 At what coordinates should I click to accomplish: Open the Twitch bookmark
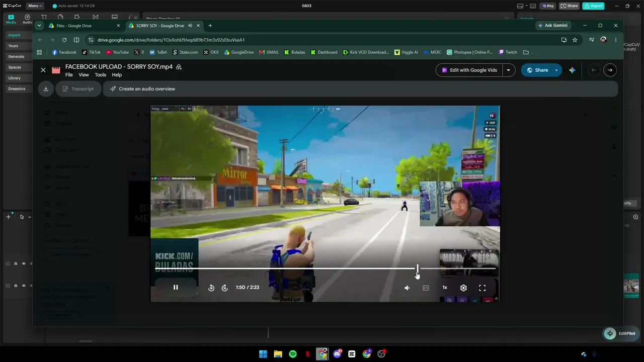pyautogui.click(x=508, y=52)
